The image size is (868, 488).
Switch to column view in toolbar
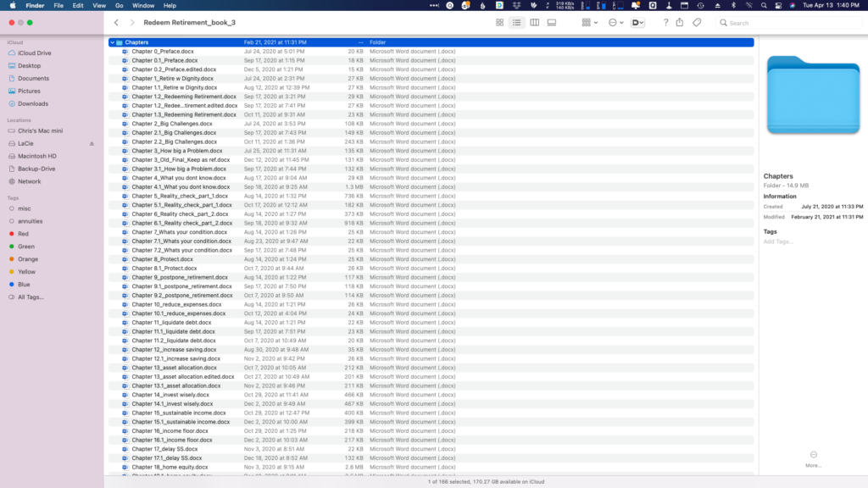point(534,23)
